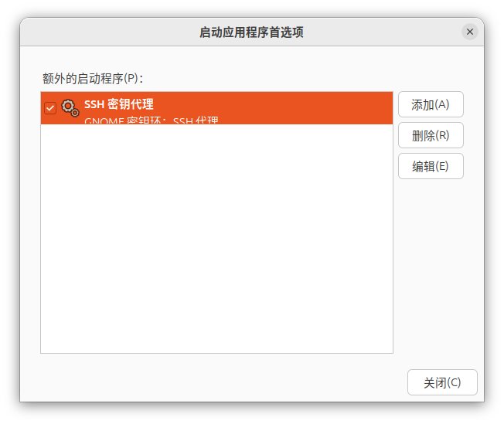Close the dialog with the X icon
Viewport: 504px width, 424px height.
tap(470, 32)
